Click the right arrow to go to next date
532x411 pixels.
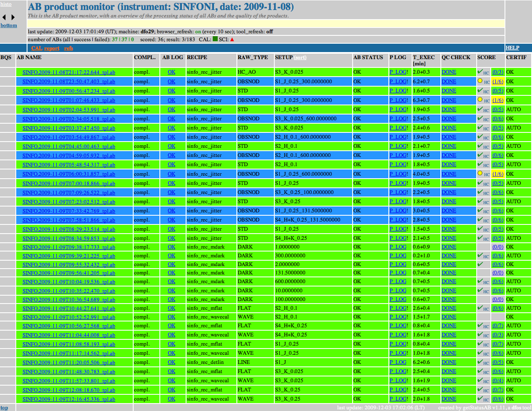point(13,17)
